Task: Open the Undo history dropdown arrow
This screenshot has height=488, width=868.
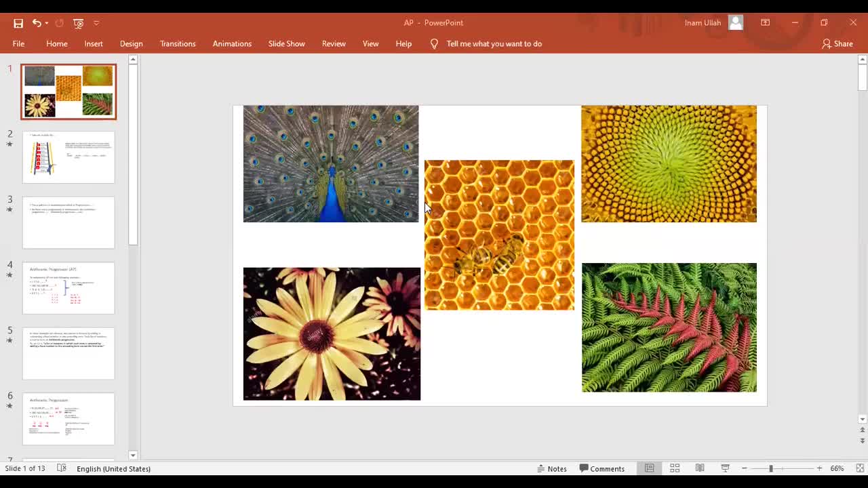Action: (46, 23)
